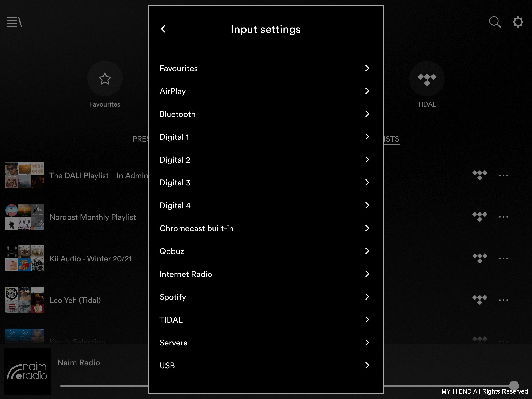Tap TIDAL logo on DALI Playlist row

point(480,175)
